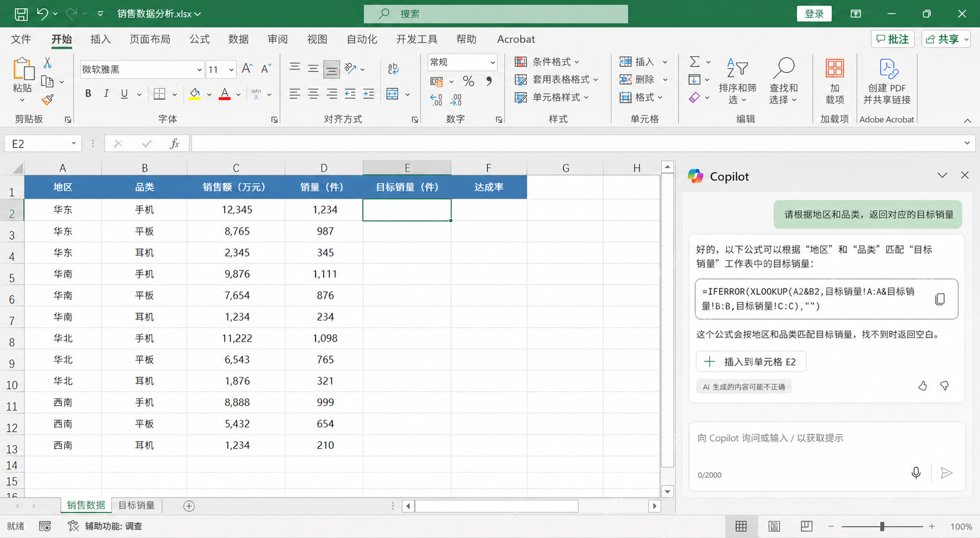Screen dimensions: 980x538
Task: Add a new sheet with the plus icon
Action: pyautogui.click(x=189, y=506)
